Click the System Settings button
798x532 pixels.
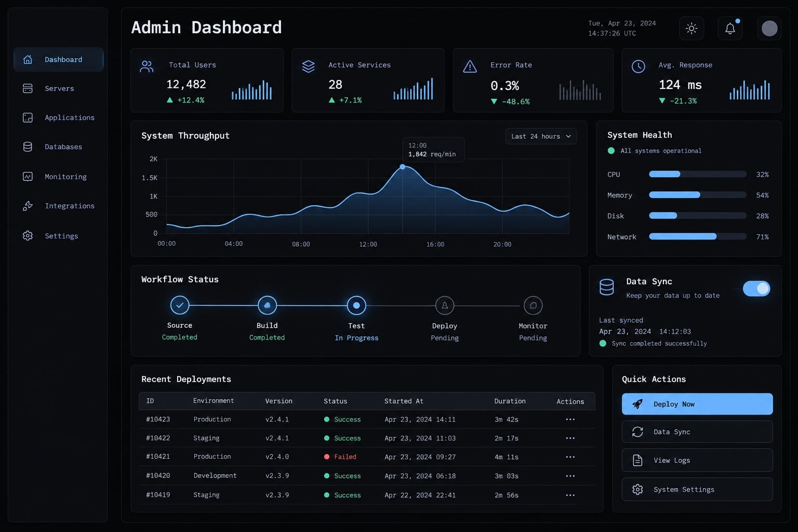click(x=697, y=489)
